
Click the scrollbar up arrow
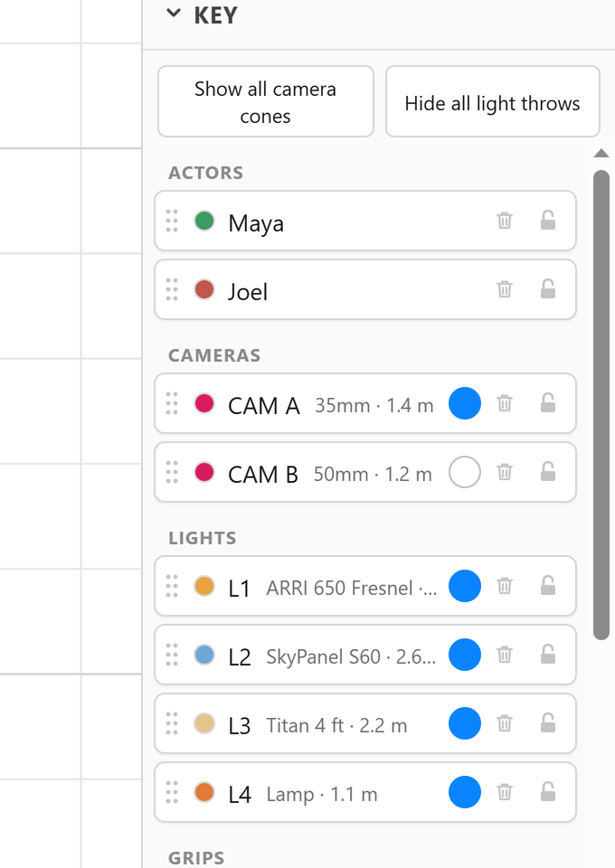coord(601,154)
